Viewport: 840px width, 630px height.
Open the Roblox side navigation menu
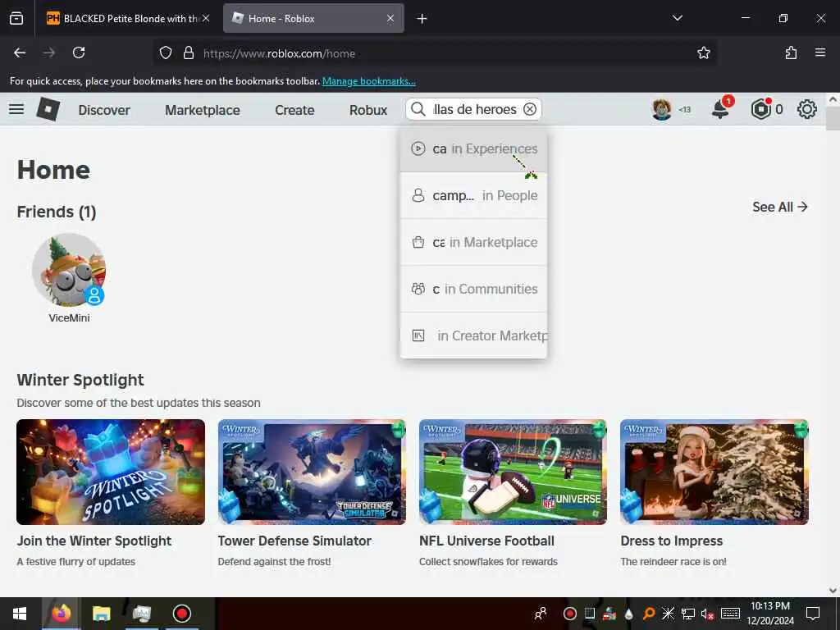pos(16,109)
